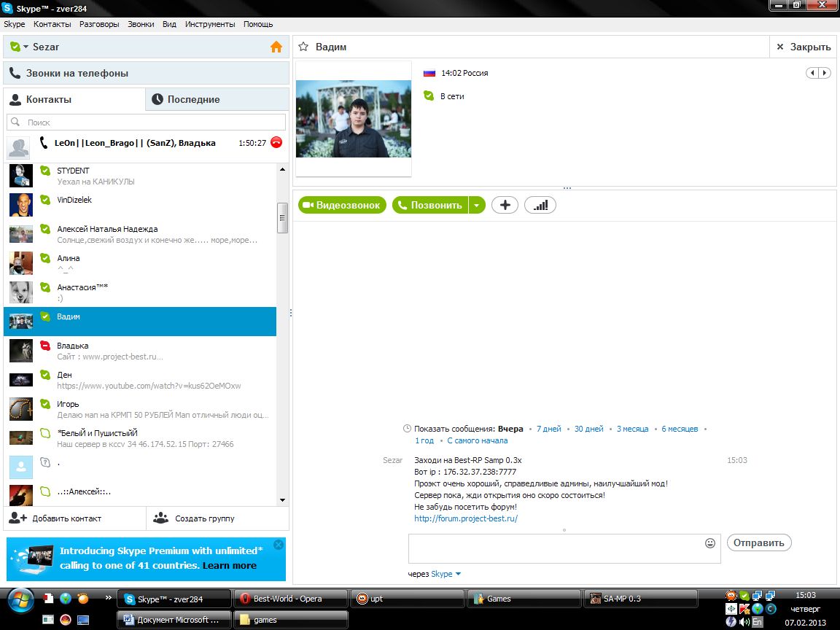Open the Инструменты menu
840x630 pixels.
210,24
